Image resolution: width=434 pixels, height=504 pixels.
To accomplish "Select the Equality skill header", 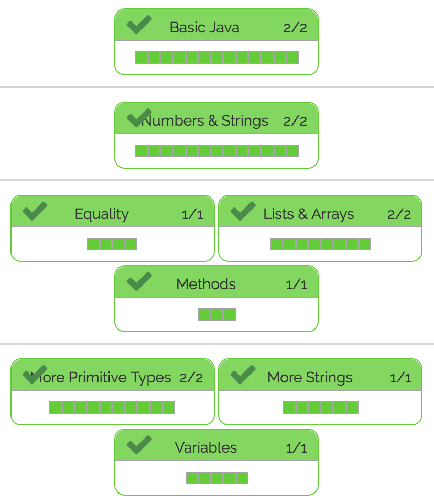I will coord(102,214).
